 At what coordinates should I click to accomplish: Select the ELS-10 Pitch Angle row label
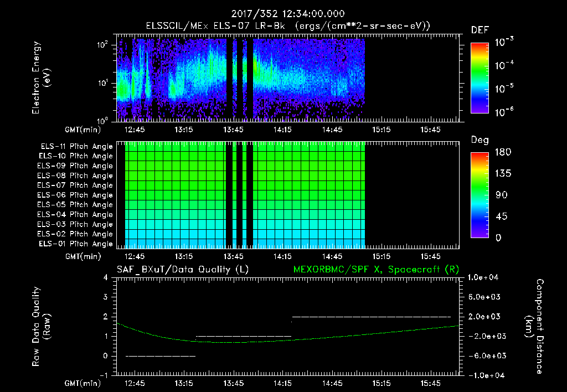pos(76,156)
